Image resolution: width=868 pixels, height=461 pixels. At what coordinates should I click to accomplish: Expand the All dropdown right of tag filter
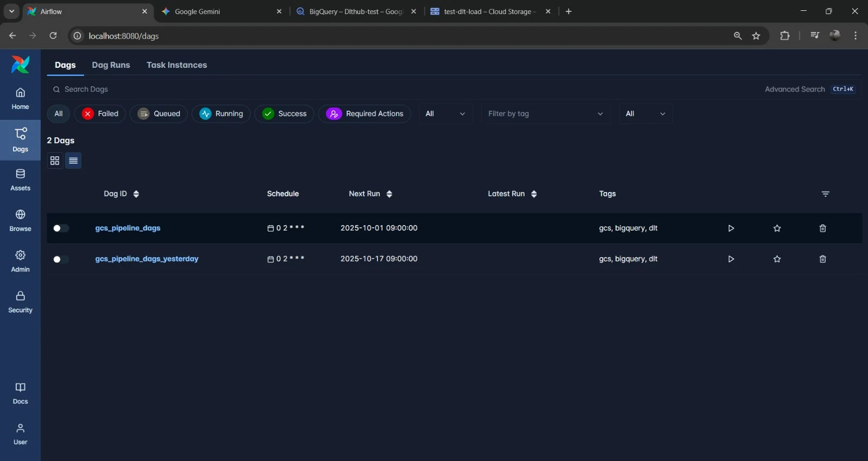(646, 114)
